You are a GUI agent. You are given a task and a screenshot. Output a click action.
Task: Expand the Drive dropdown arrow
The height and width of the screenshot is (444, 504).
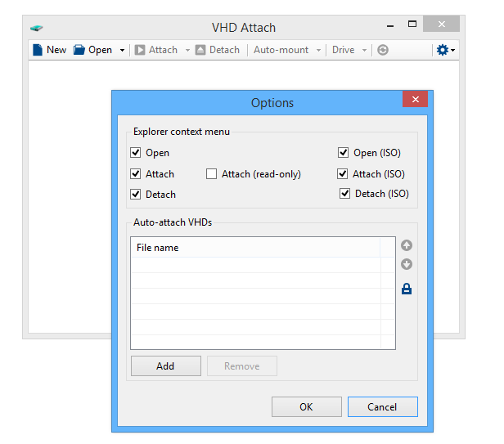364,51
